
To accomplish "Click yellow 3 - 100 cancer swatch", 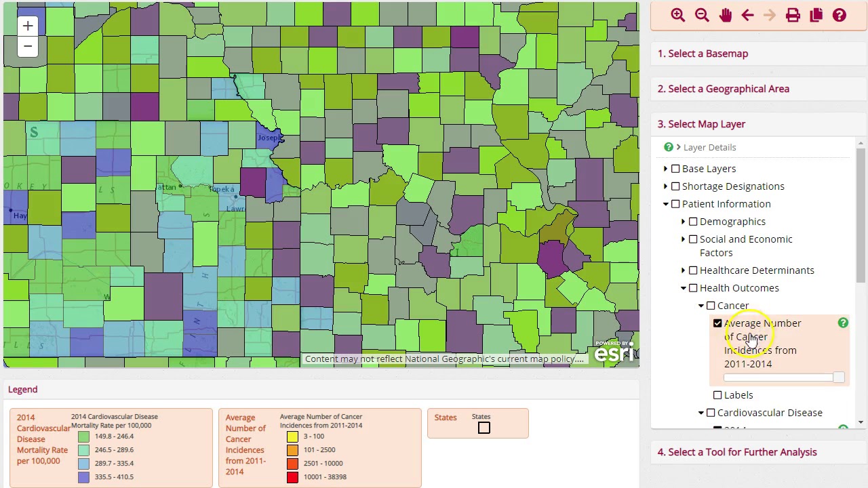I will (292, 436).
